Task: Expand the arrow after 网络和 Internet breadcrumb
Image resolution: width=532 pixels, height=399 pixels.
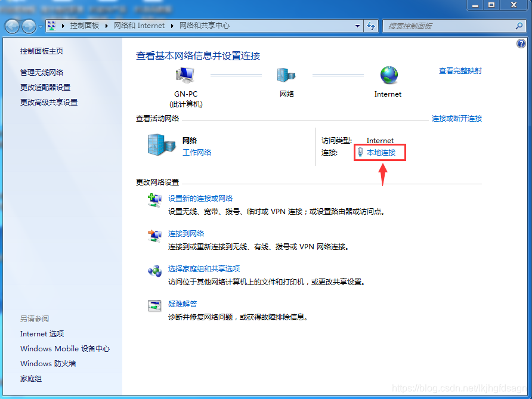Action: pos(172,26)
